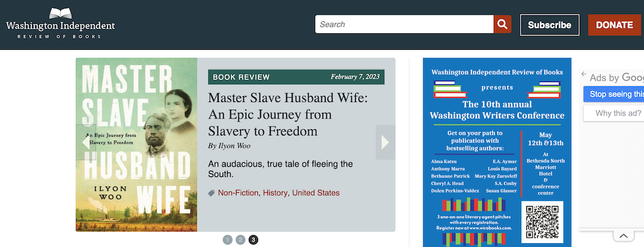Click the tag icon before Non-Fiction
Viewport: 644px width, 247px height.
coord(211,193)
